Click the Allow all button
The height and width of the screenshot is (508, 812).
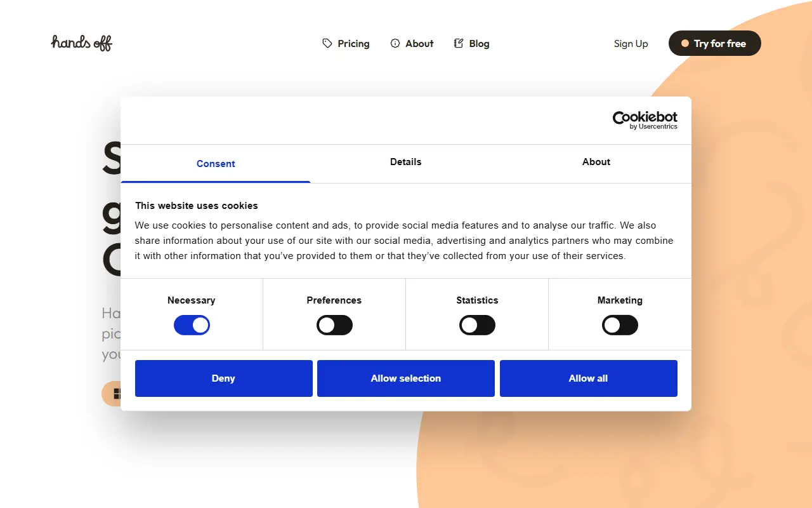click(x=589, y=378)
